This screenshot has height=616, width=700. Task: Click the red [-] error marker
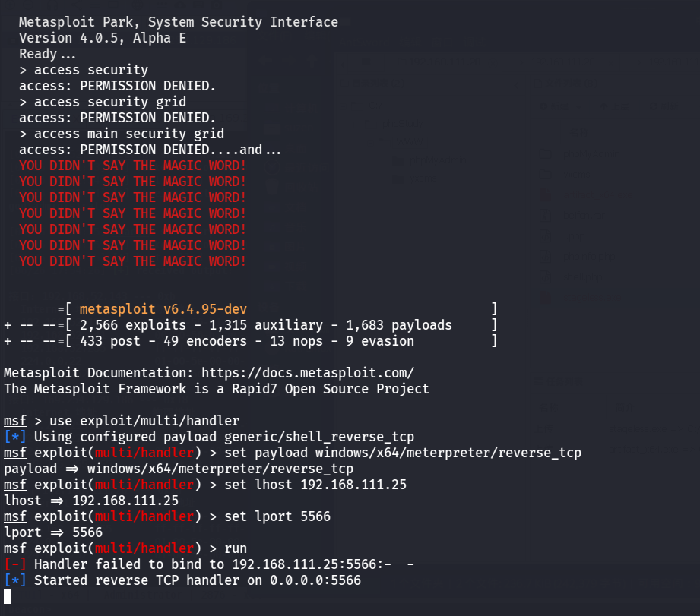coord(14,564)
